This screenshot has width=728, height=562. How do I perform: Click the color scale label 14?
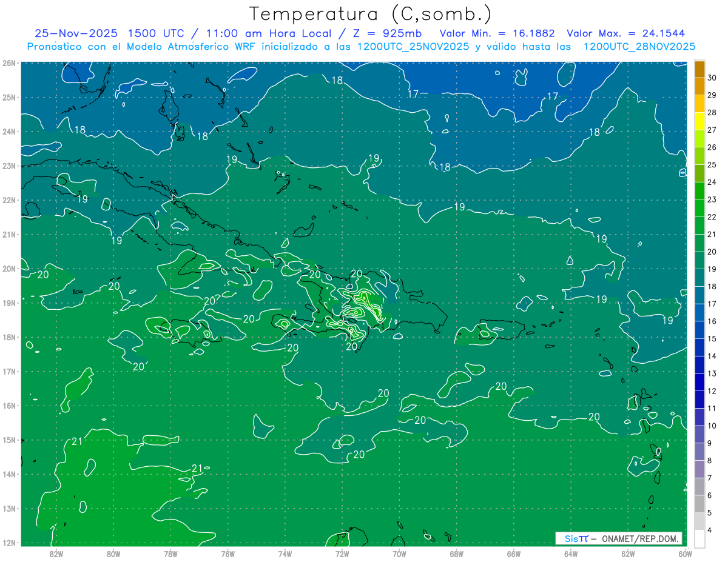[712, 356]
